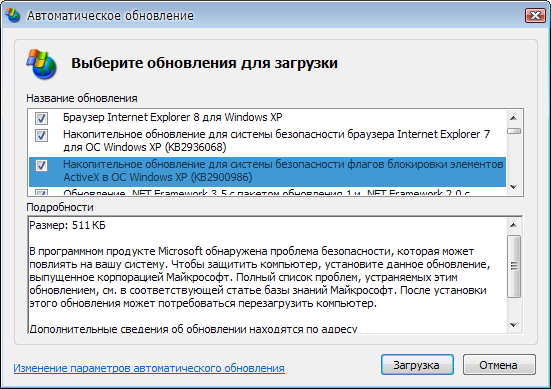This screenshot has height=389, width=551.
Task: Toggle the KB2900986 ActiveX update checkbox
Action: point(41,165)
